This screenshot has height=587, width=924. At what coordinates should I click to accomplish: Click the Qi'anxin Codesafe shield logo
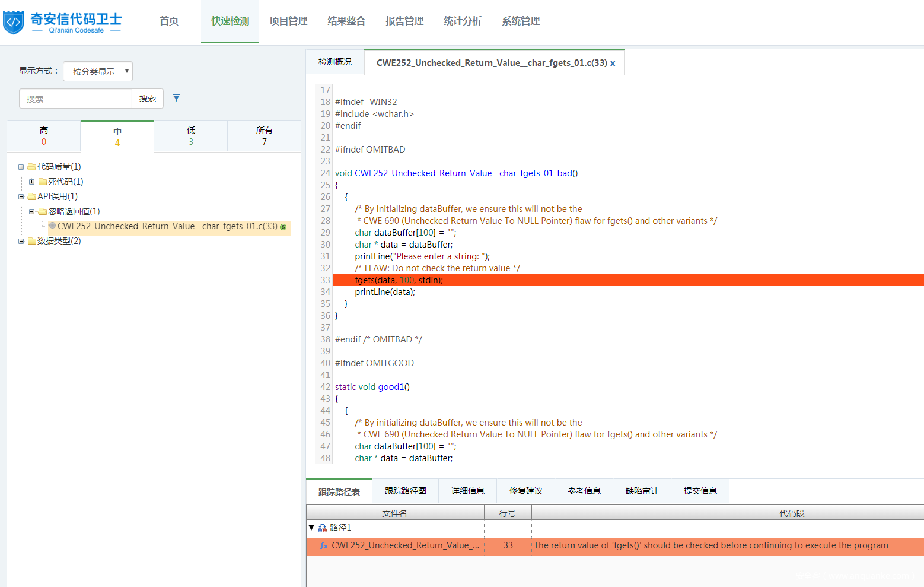pyautogui.click(x=14, y=22)
